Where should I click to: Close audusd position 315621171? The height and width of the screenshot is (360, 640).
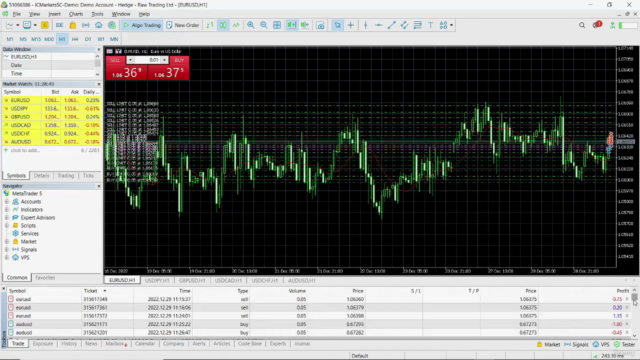pos(627,324)
